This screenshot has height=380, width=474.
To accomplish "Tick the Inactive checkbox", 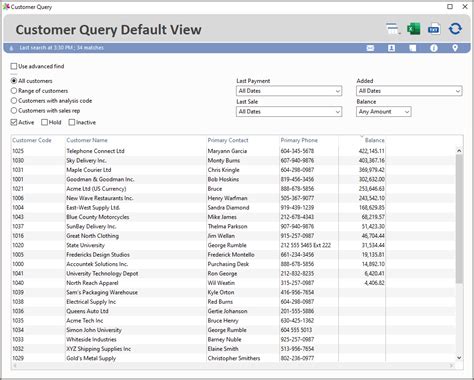I will (72, 122).
